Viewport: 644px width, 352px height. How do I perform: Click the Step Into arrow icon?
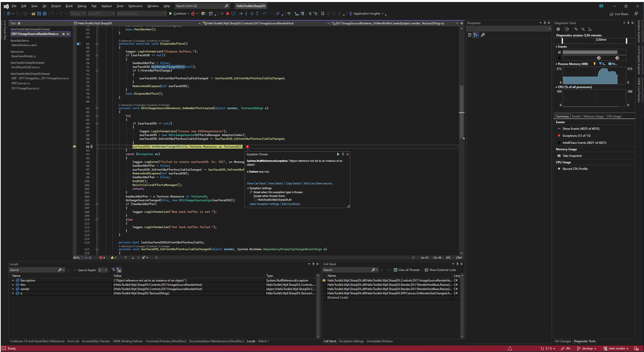pos(246,14)
